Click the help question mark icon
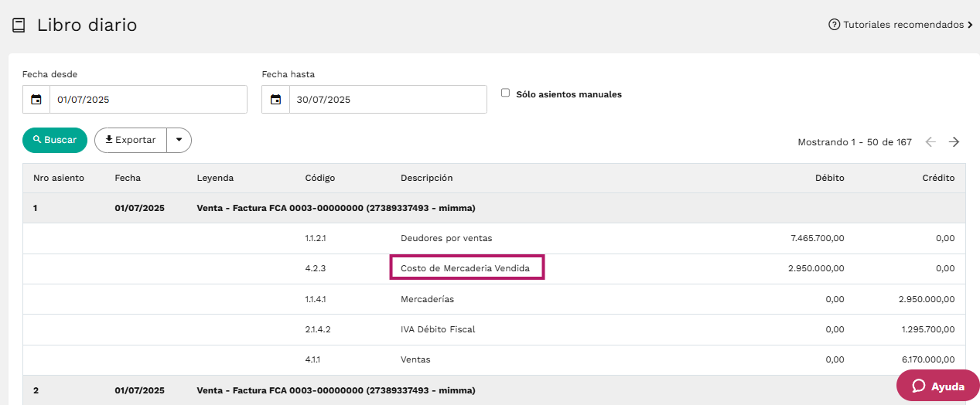Screen dimensions: 980x405 (x=834, y=25)
